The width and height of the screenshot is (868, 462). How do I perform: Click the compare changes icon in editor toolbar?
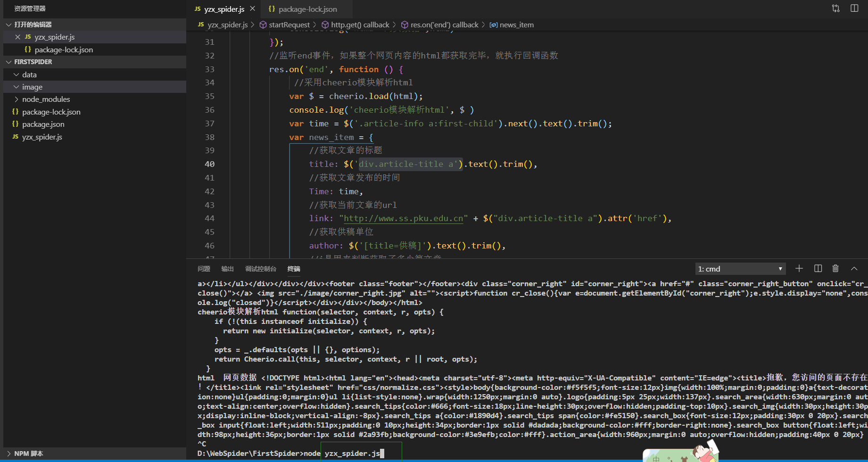[x=835, y=8]
